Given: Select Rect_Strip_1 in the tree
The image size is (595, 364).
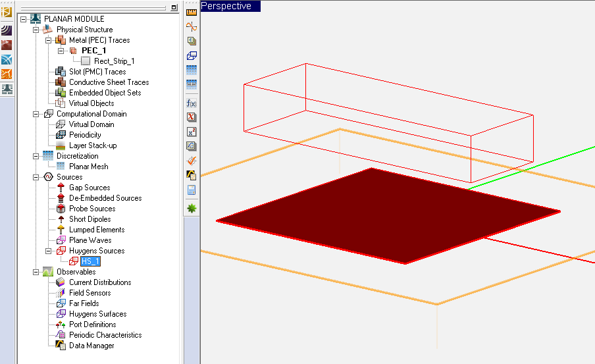Looking at the screenshot, I should pos(114,61).
